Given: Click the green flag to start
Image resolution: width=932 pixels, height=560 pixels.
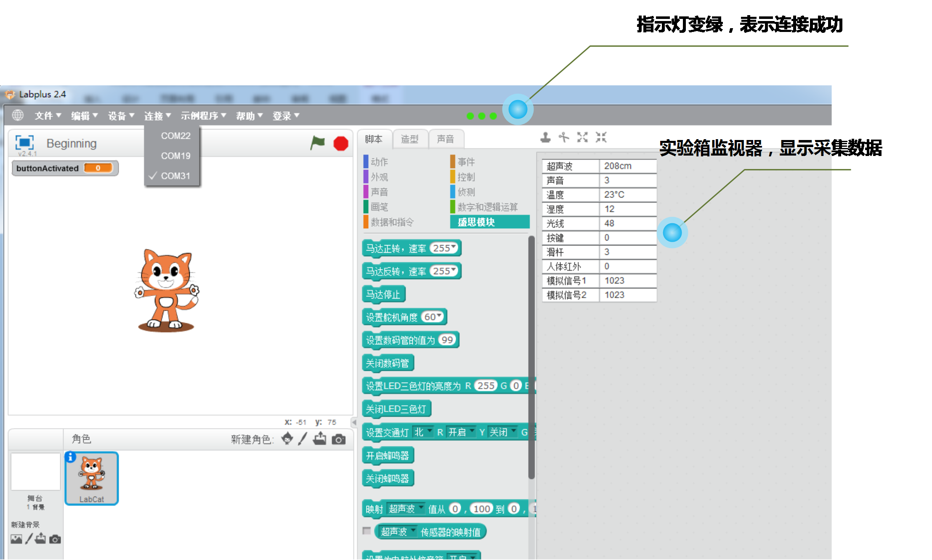Looking at the screenshot, I should pyautogui.click(x=317, y=143).
